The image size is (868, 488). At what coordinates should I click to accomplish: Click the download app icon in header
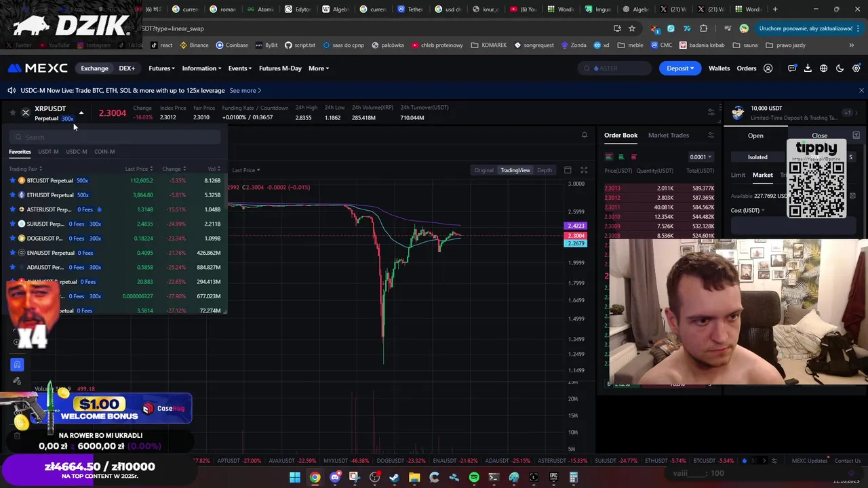[x=808, y=68]
